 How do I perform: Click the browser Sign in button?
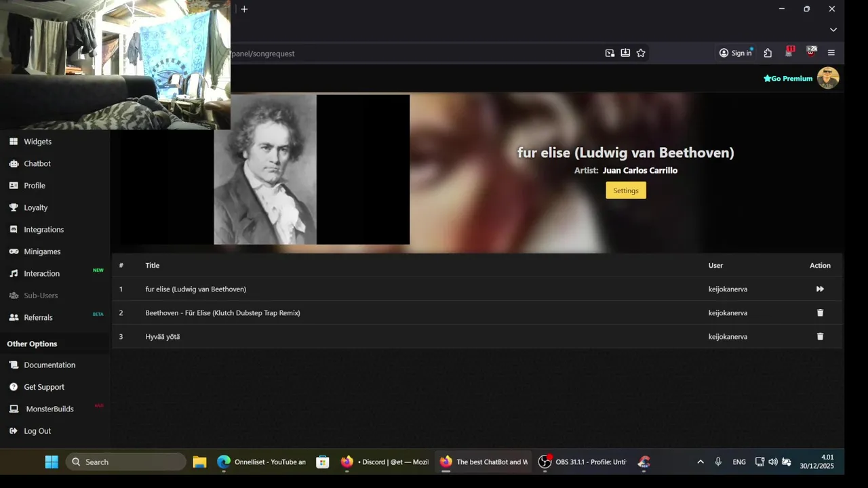pyautogui.click(x=735, y=53)
